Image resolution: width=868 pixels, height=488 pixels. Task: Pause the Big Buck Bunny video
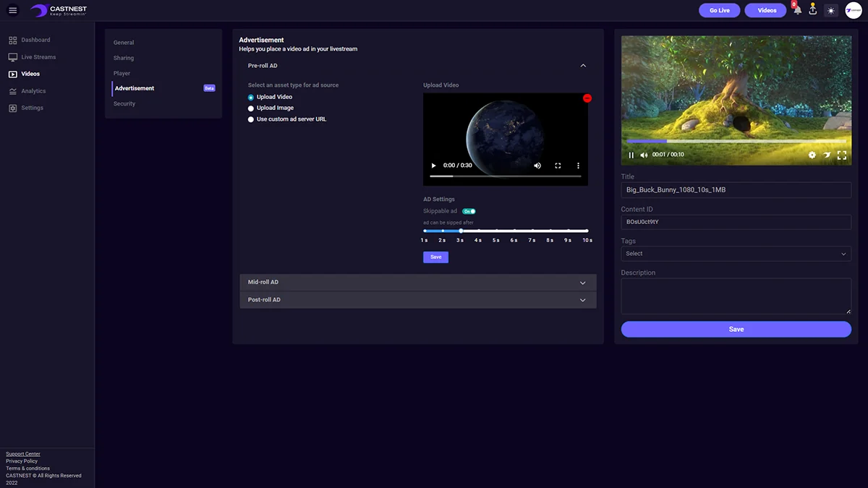(x=631, y=155)
